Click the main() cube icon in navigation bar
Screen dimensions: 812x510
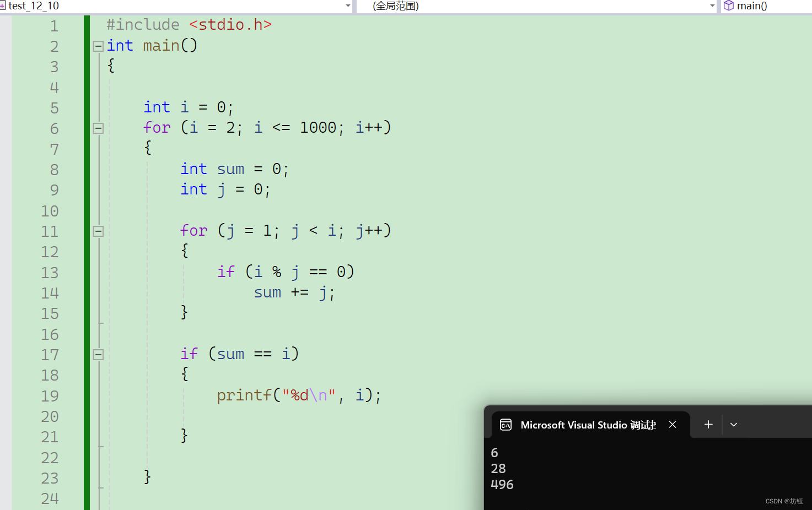pos(729,6)
